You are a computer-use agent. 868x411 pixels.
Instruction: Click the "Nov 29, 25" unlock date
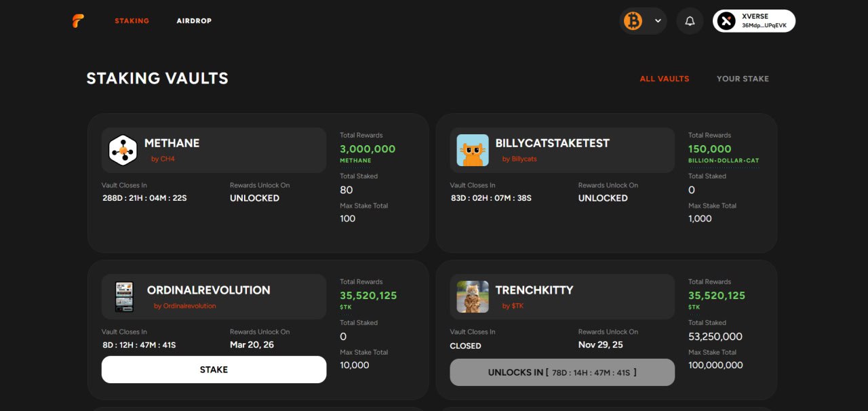pyautogui.click(x=601, y=345)
